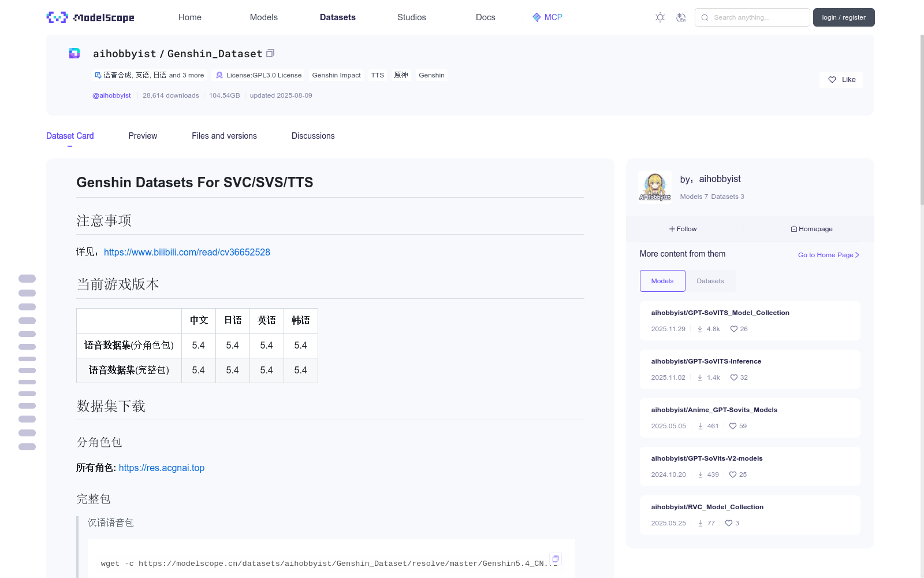
Task: Click the MCP icon in navigation
Action: [x=536, y=17]
